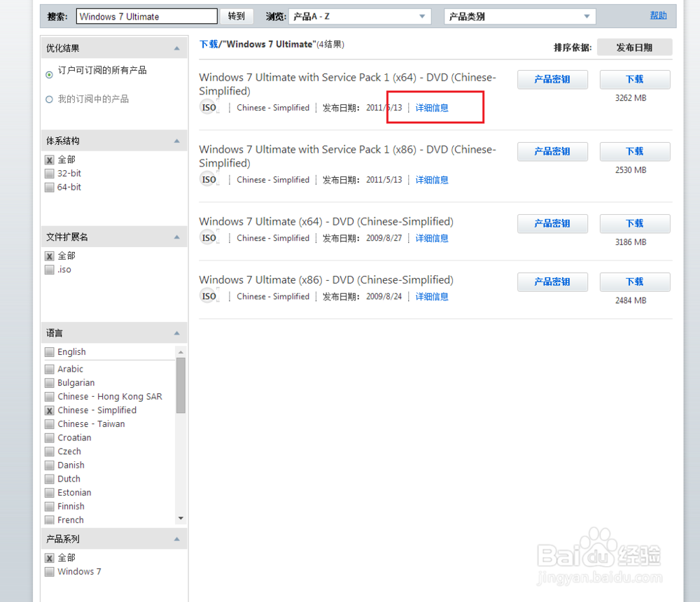
Task: Open 详细信息 for Ultimate (x86) 2009/8/24
Action: [432, 297]
